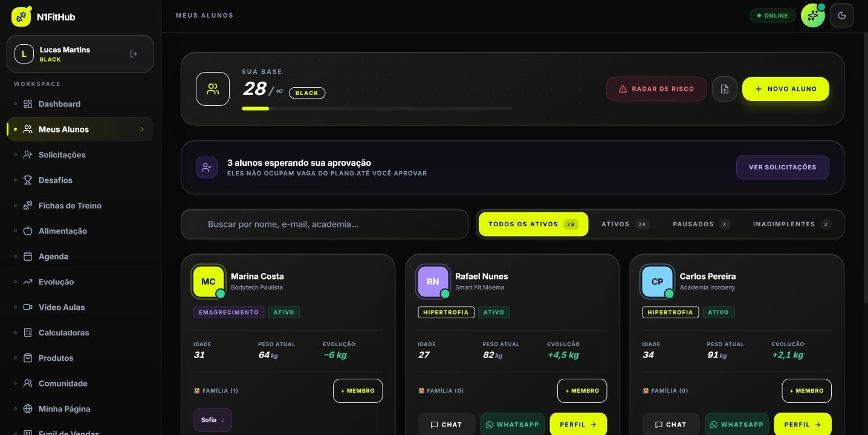
Task: Click the Produtos bag icon
Action: tap(28, 358)
